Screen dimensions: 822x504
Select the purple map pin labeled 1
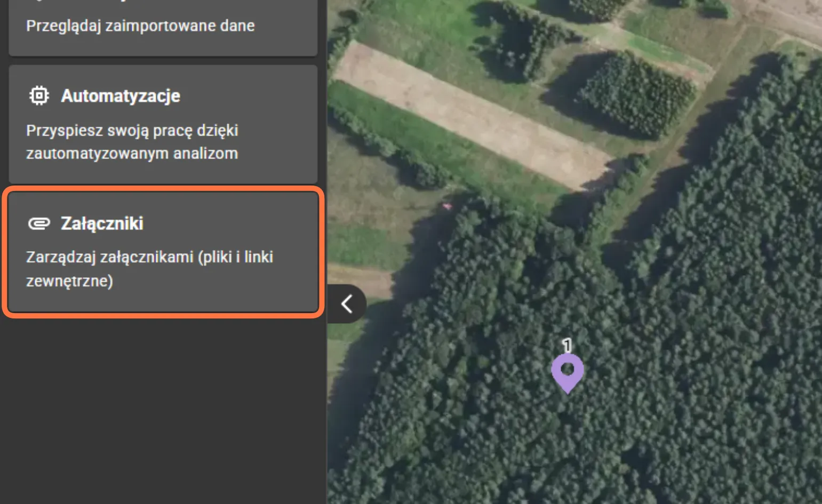click(567, 373)
